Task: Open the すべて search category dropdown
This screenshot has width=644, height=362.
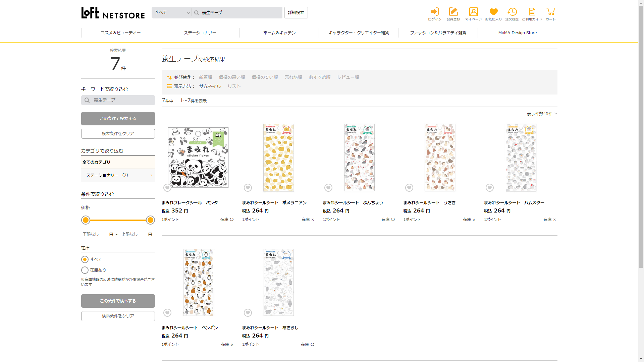Action: coord(172,13)
